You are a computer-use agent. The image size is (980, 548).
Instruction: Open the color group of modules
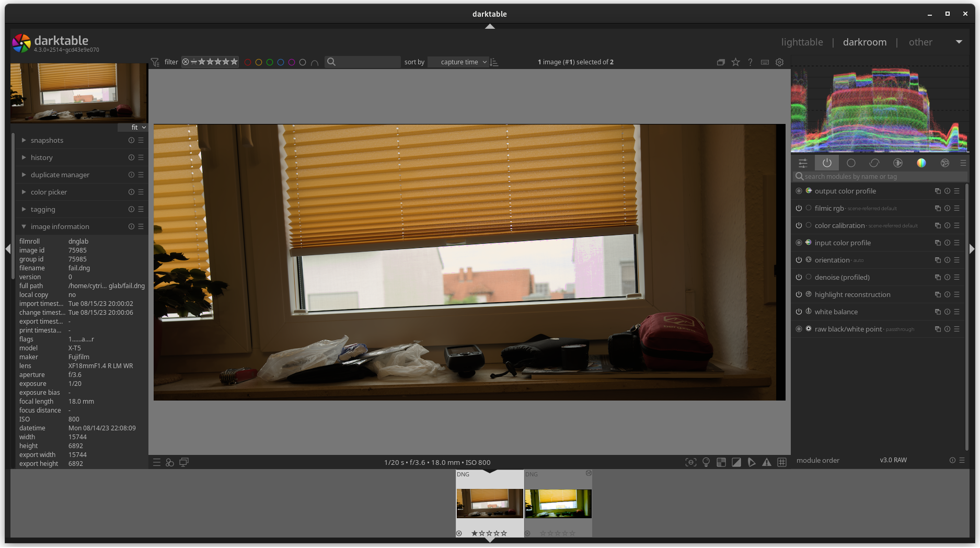(921, 163)
